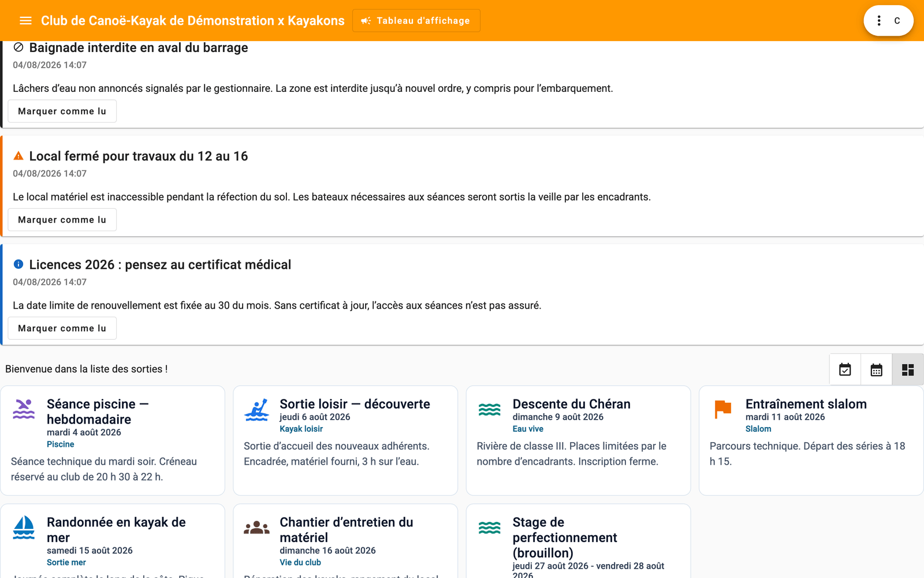
Task: Click the waves icon on Descente du Chéran
Action: pyautogui.click(x=490, y=409)
